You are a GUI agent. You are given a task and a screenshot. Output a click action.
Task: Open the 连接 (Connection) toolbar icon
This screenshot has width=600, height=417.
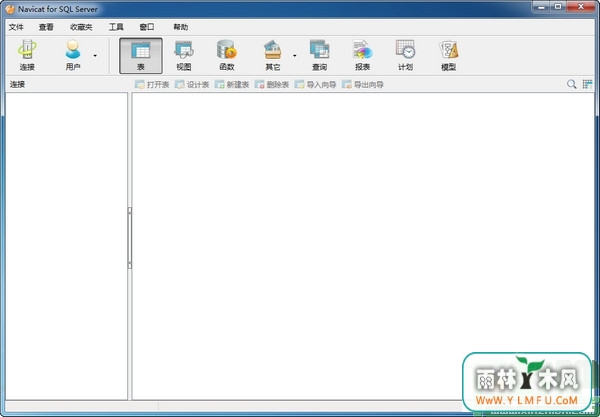tap(27, 56)
